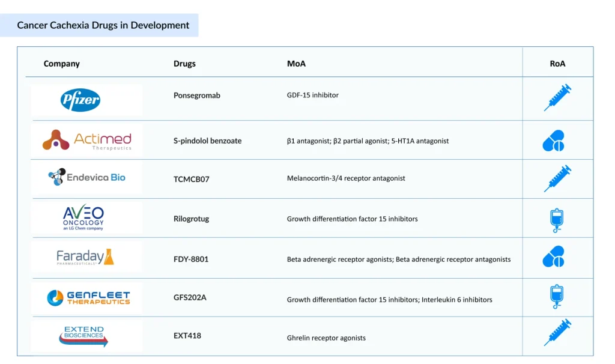
Task: Select the Pfizer logo
Action: pos(85,100)
